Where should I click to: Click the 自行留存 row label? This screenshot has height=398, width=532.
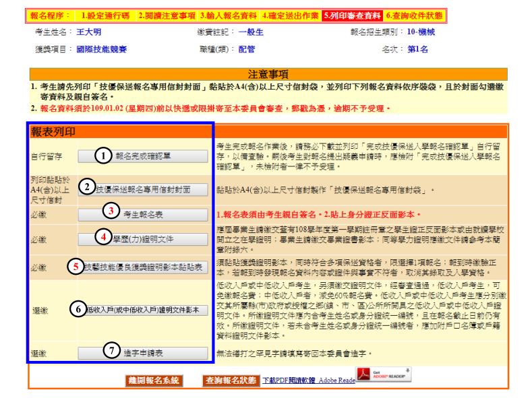pos(46,156)
